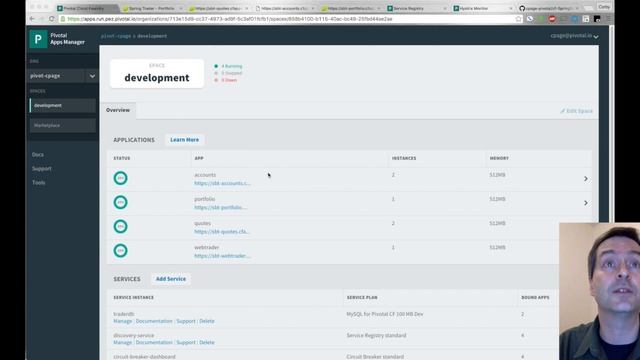Switch to the Service Registry browser tab

click(417, 8)
